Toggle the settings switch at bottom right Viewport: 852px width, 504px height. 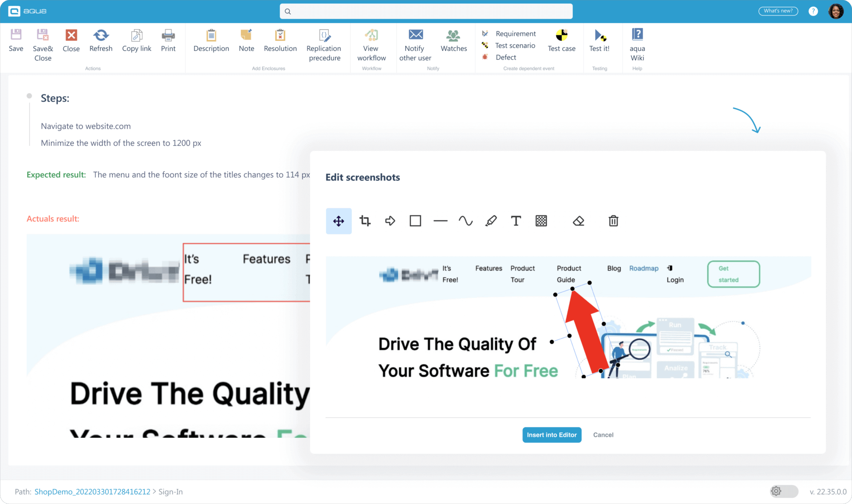(784, 491)
